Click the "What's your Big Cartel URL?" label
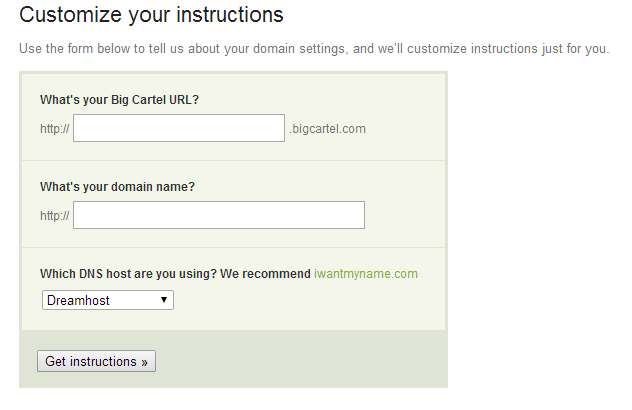632x410 pixels. [x=119, y=100]
